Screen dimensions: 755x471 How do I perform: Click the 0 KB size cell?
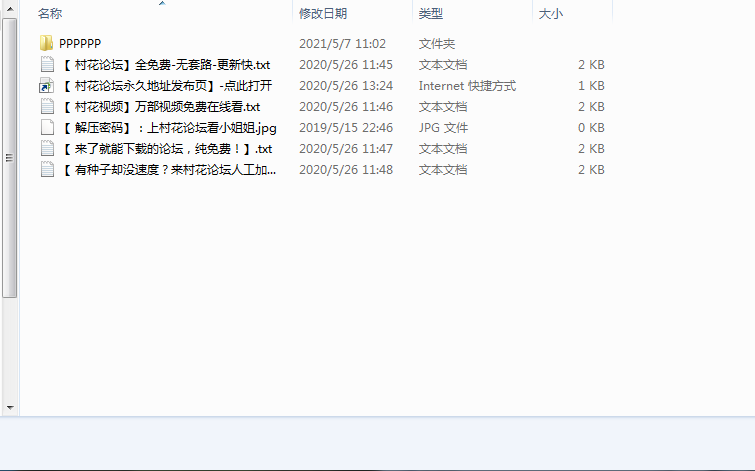coord(590,128)
